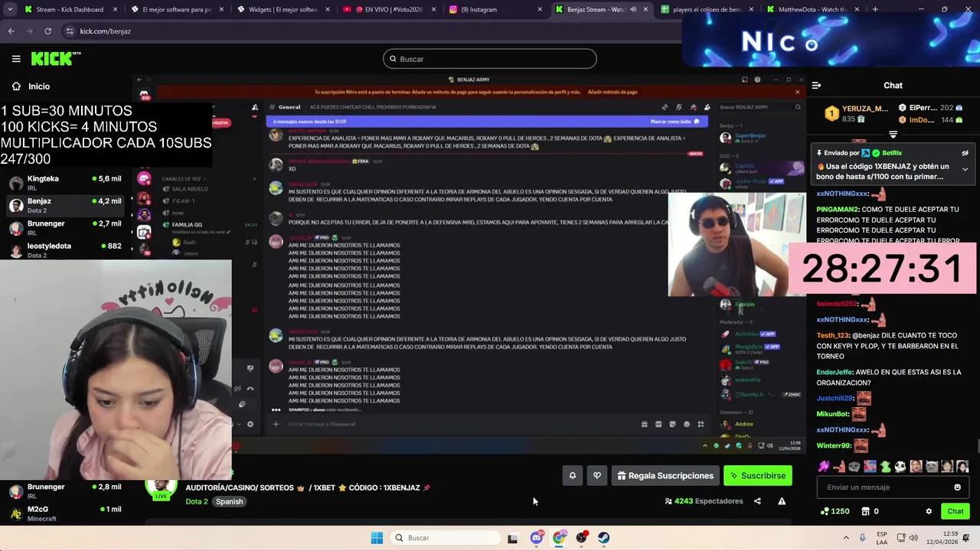Open Chrome from the taskbar

(x=559, y=538)
